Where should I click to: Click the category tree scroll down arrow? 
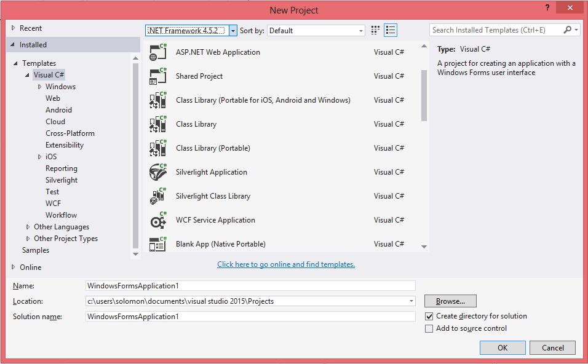coord(136,254)
